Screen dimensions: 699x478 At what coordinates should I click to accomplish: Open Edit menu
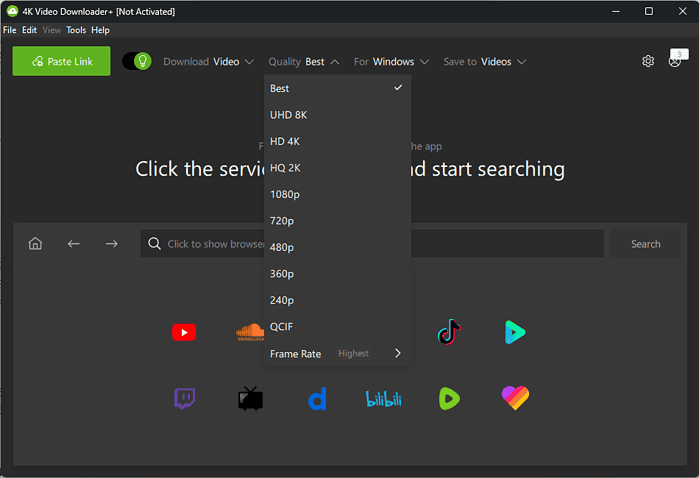coord(29,30)
